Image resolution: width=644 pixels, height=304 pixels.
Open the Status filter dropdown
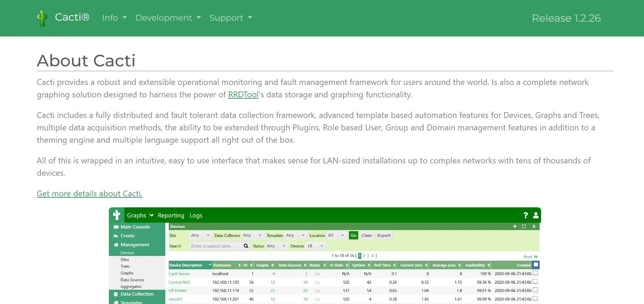point(276,246)
